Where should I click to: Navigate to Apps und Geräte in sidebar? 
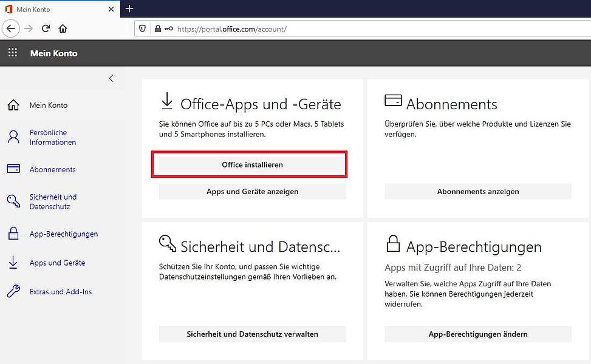[57, 263]
